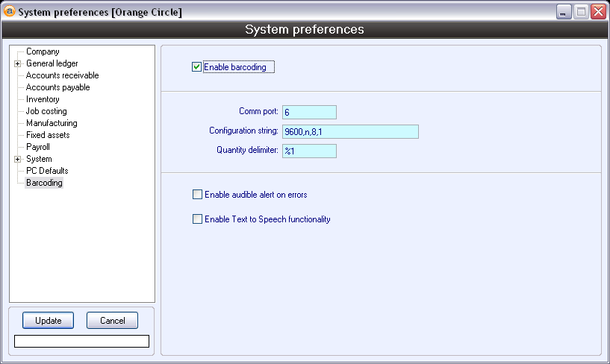The image size is (610, 364).
Task: Click the Quantity delimiter field
Action: (x=309, y=151)
